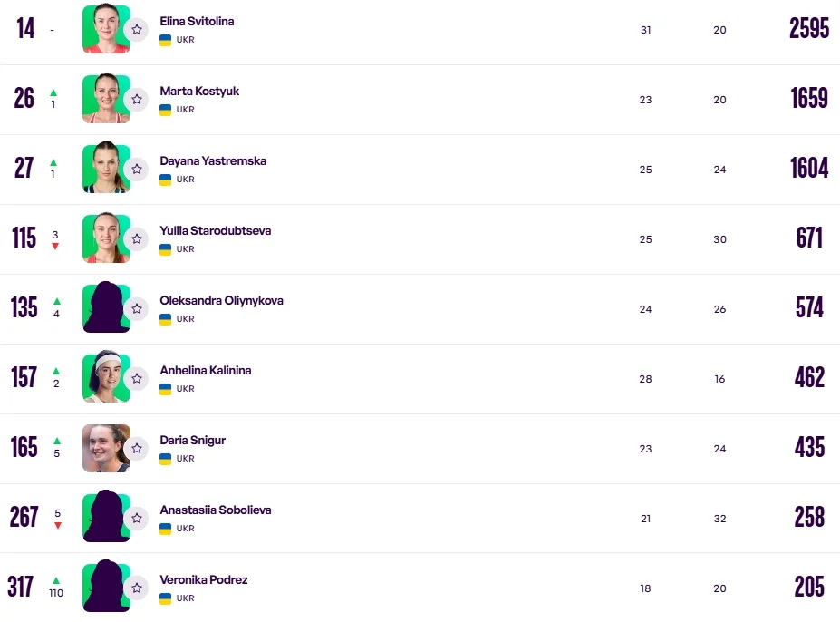Star Dayana Yastremska as favorite

coord(137,170)
